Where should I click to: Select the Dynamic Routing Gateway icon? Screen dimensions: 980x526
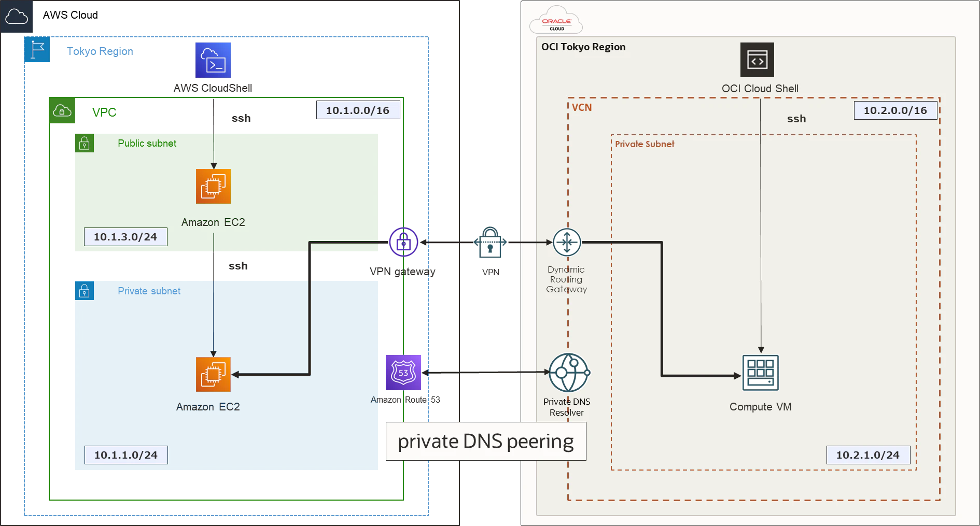click(567, 242)
